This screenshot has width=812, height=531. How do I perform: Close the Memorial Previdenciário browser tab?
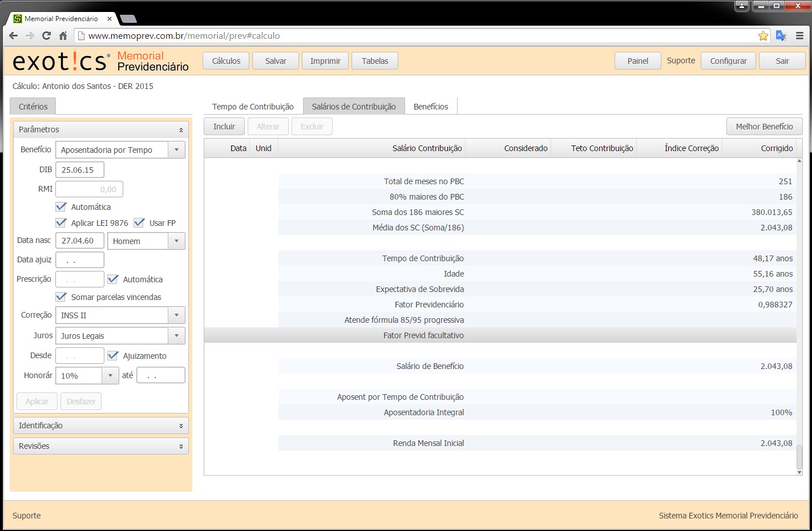click(110, 19)
